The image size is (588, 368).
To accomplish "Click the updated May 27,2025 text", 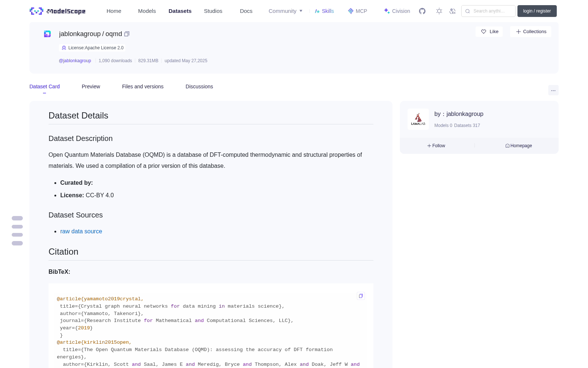I will [x=186, y=61].
